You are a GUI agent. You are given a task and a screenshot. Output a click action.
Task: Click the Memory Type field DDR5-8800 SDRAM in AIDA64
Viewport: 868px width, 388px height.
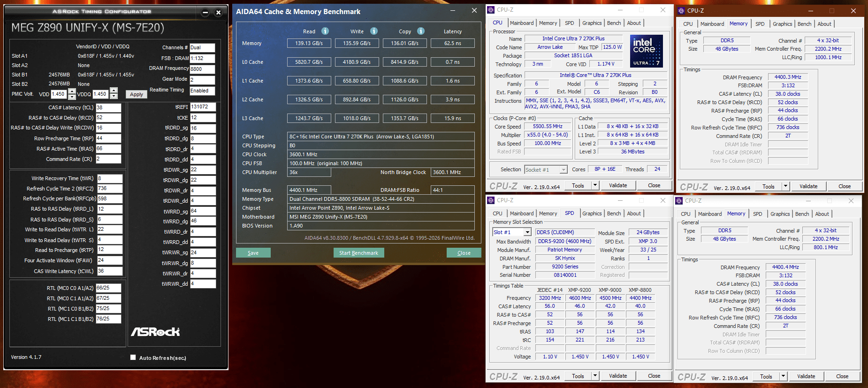click(381, 199)
